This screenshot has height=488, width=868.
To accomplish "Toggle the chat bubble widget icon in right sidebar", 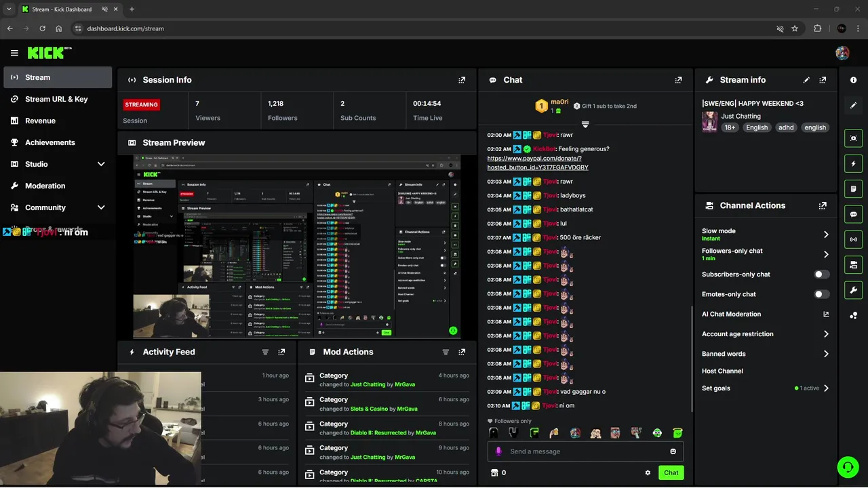I will [853, 214].
